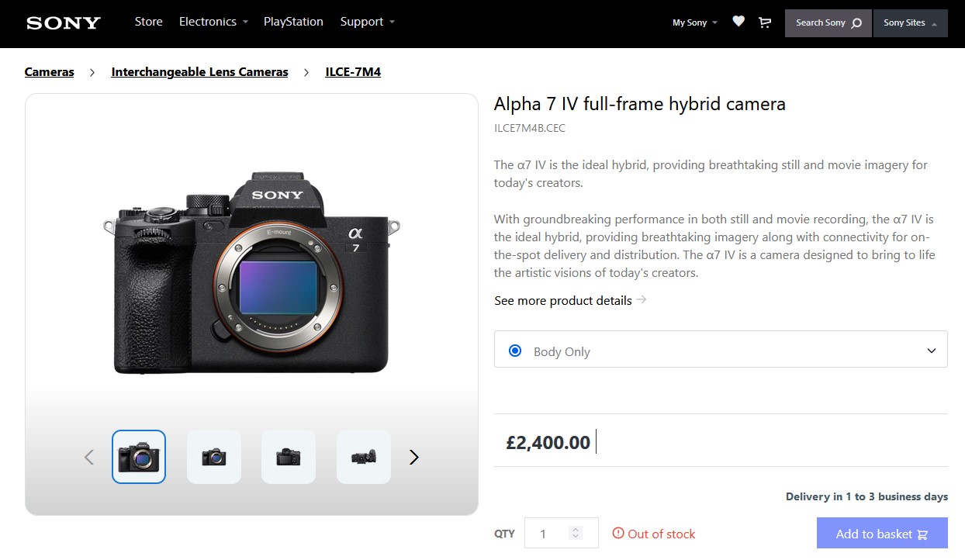Screen dimensions: 965x560
Task: Select the Body Only radio button
Action: pos(515,351)
